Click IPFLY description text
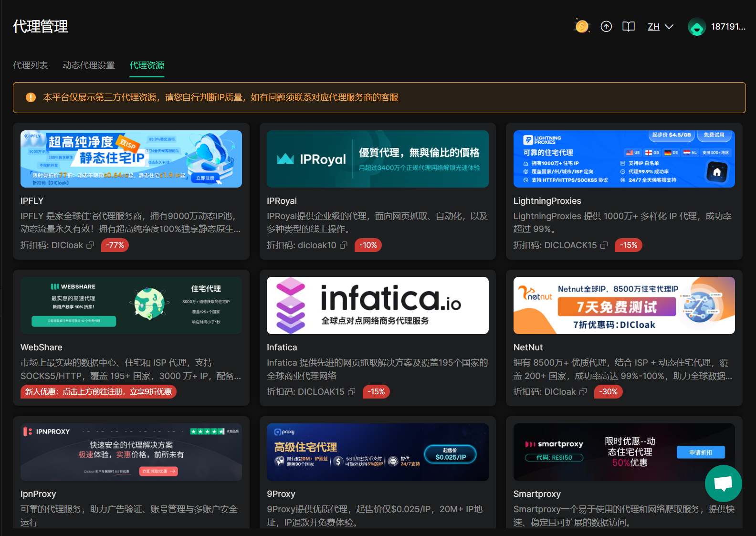 131,222
